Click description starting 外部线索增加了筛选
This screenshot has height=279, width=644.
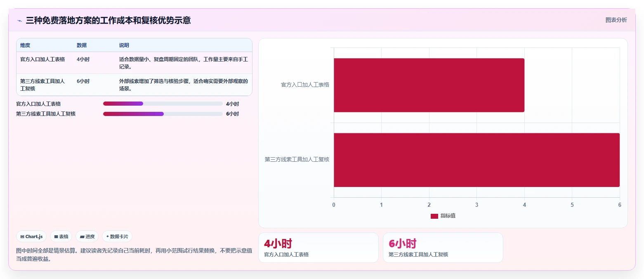(184, 85)
